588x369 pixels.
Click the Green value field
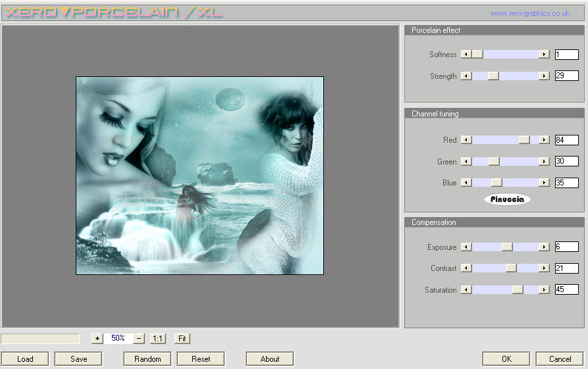click(567, 161)
